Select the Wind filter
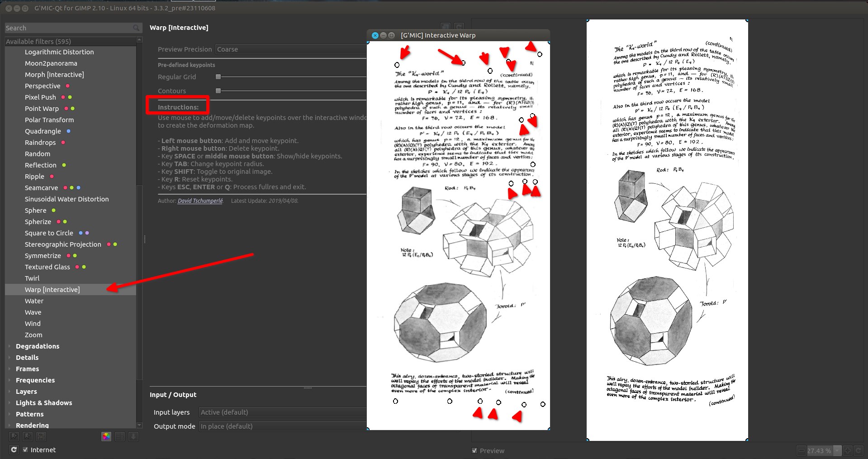The width and height of the screenshot is (868, 459). 33,324
